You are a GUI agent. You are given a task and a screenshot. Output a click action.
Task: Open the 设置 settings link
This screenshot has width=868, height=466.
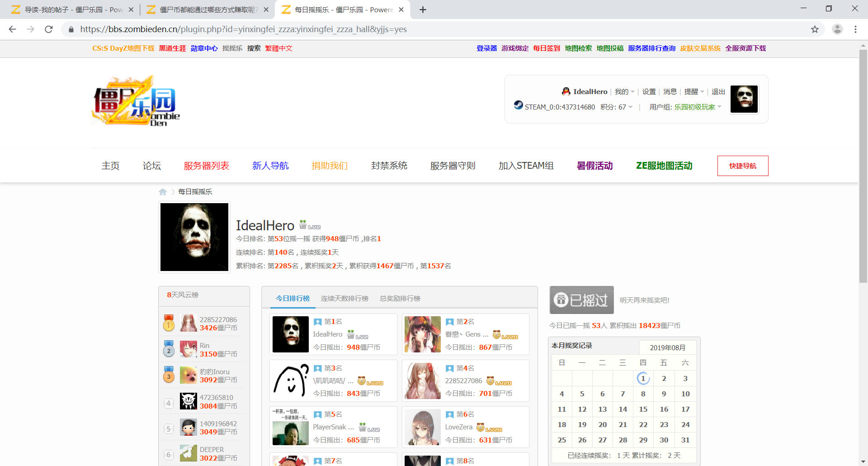pos(649,91)
